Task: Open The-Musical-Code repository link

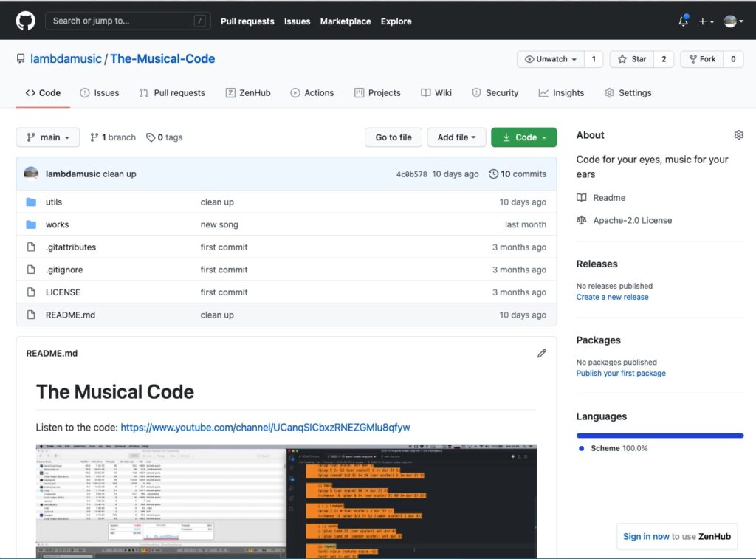Action: pos(162,58)
